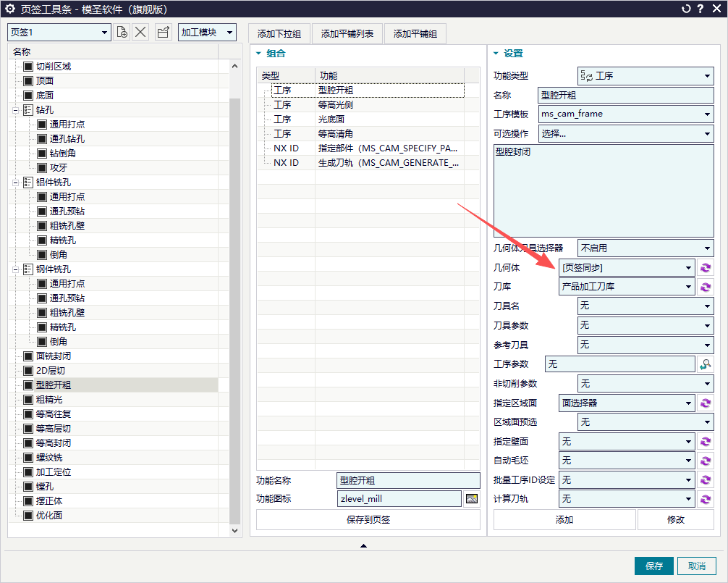
Task: Click the 添加下拉组 tab
Action: click(279, 34)
